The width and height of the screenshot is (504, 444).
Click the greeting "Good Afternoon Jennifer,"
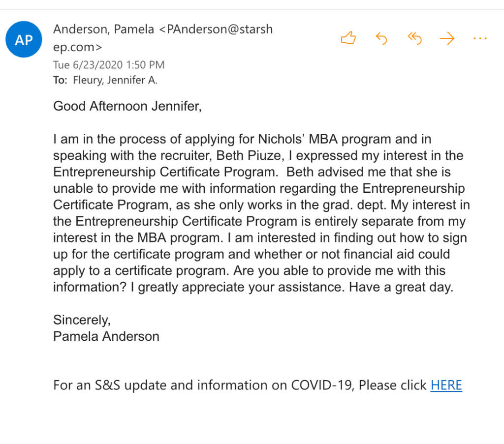click(127, 107)
